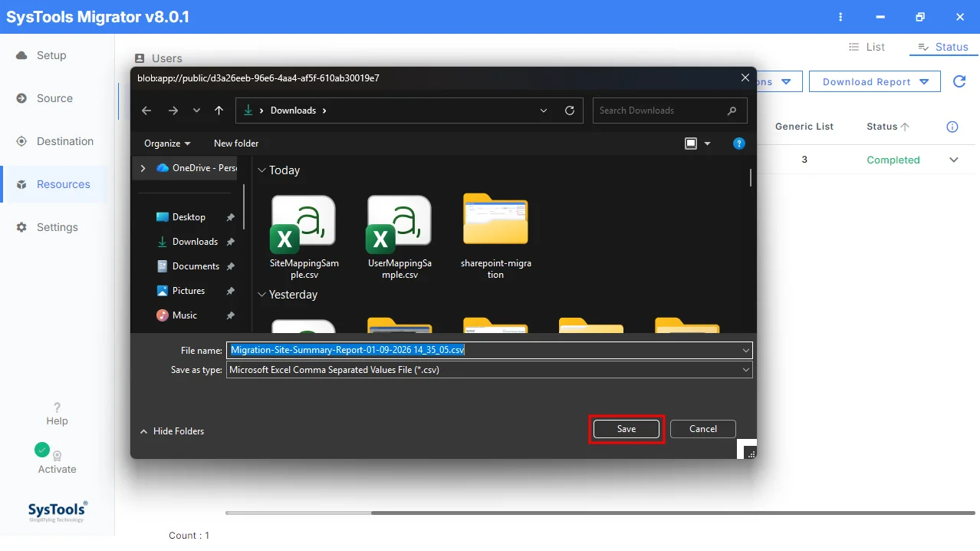Expand the OneDrive tree node
The height and width of the screenshot is (551, 980).
[x=143, y=168]
